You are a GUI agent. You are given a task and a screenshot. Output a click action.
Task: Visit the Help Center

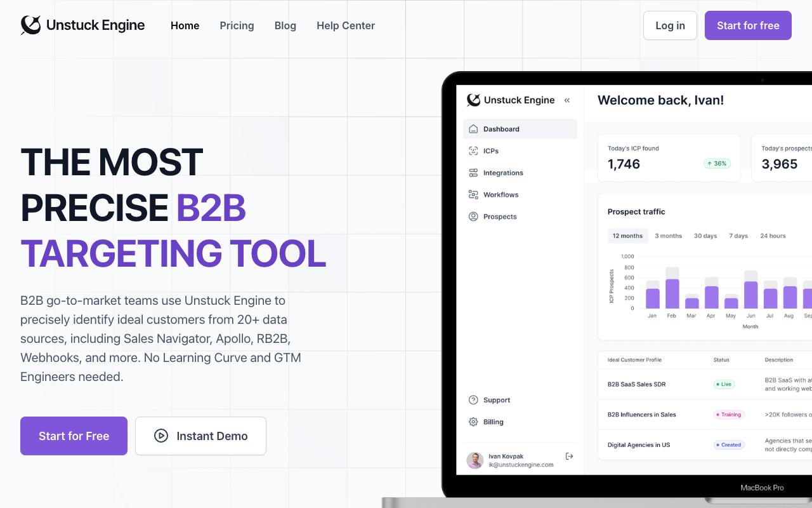346,25
